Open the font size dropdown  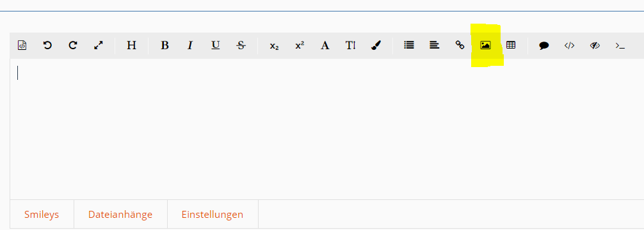click(350, 45)
